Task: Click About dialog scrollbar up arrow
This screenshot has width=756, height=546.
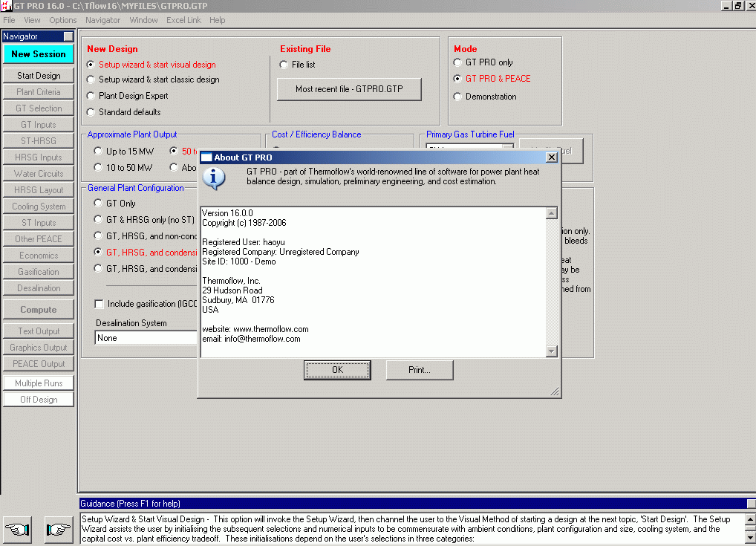Action: pos(552,213)
